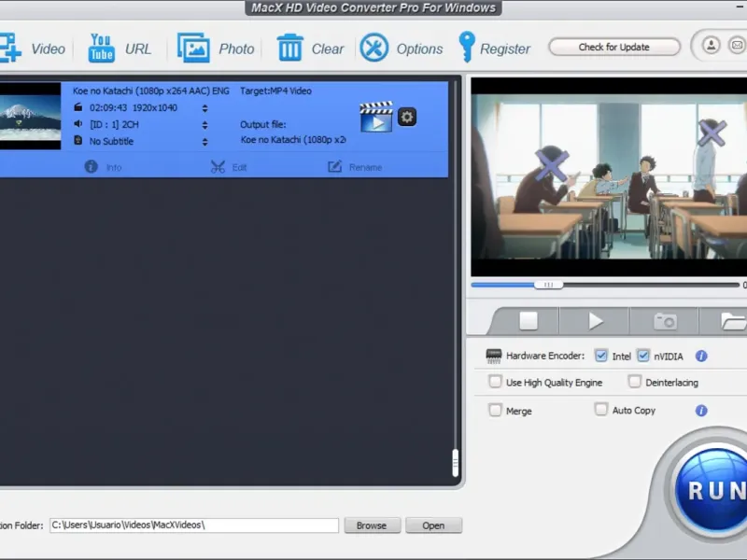Click the subtitle document icon in file row

tap(78, 141)
